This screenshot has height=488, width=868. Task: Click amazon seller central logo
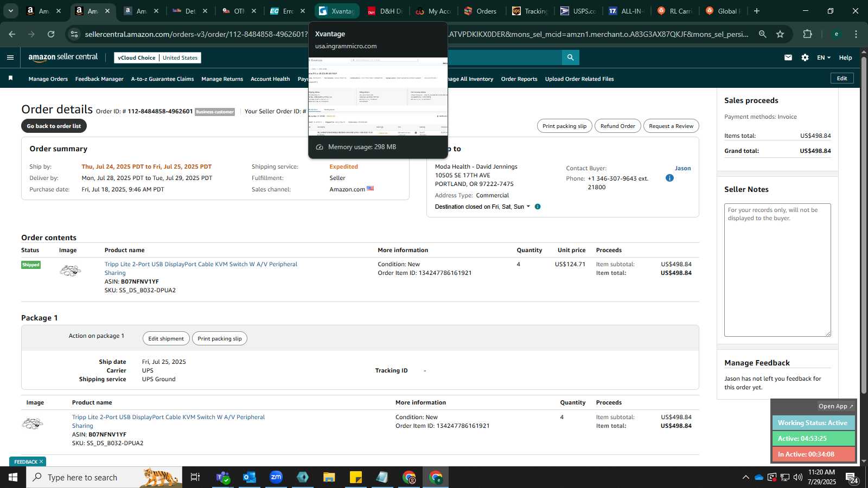[63, 57]
